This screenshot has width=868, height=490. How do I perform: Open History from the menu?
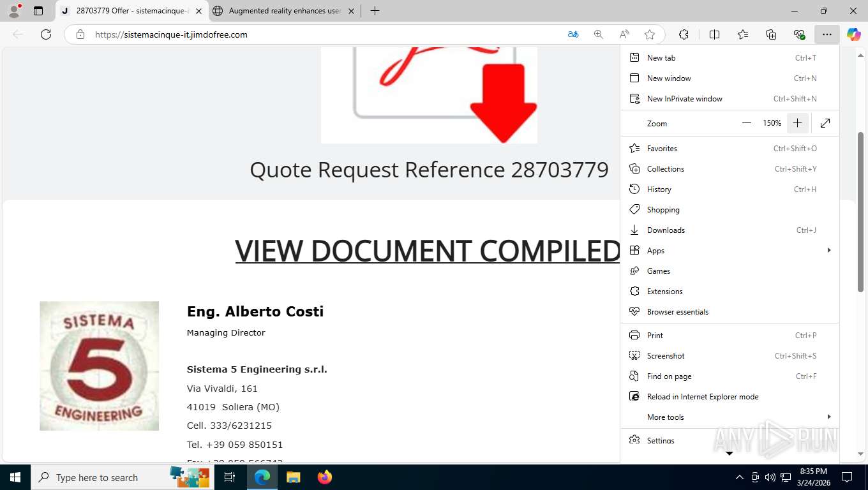[x=730, y=189]
